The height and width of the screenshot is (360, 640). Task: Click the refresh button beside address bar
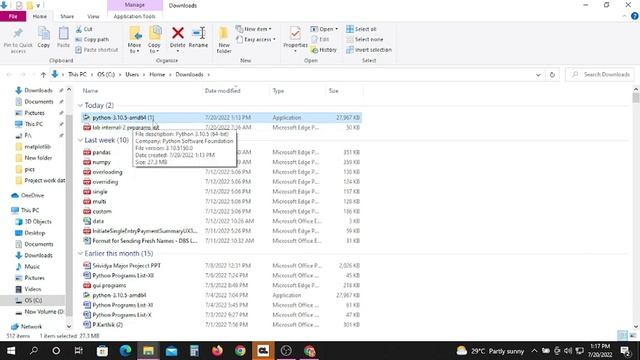coord(552,75)
